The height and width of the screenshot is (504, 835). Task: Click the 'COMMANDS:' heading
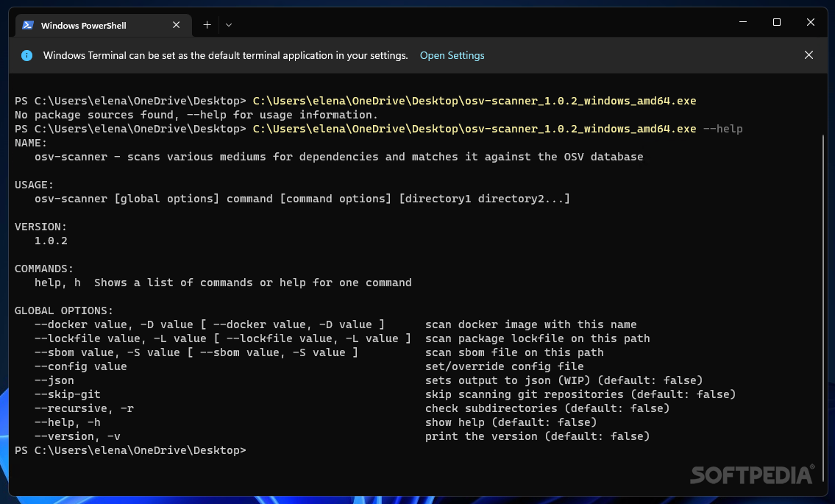point(43,269)
